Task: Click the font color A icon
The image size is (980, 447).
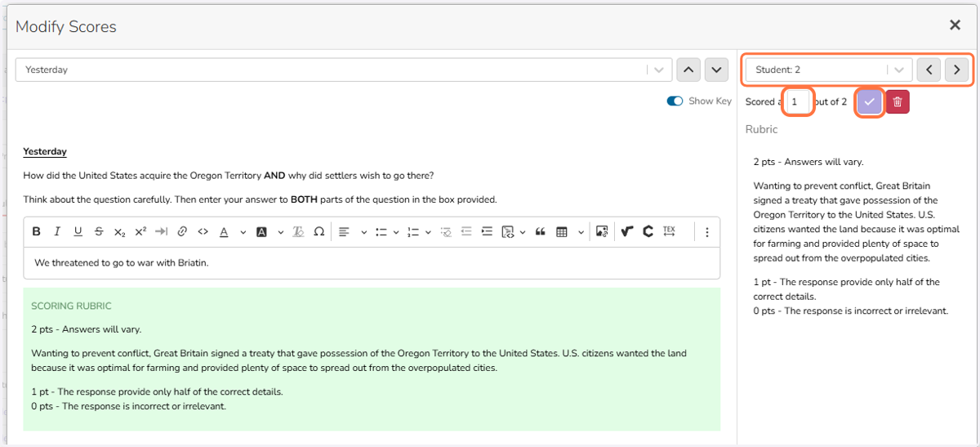Action: [x=225, y=232]
